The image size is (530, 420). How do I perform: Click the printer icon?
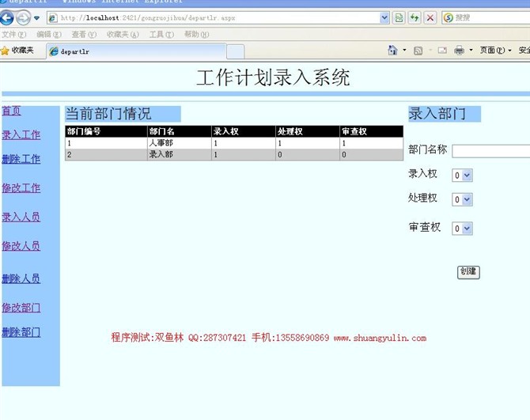coord(459,51)
